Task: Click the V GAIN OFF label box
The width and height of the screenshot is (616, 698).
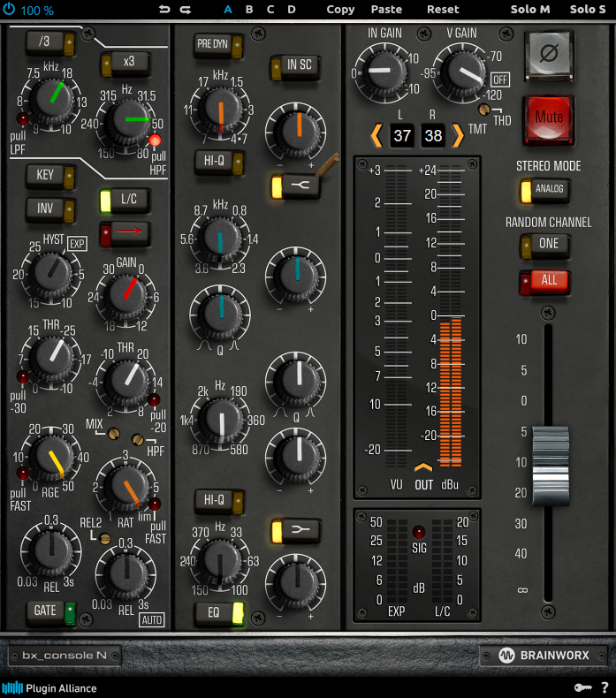Action: click(x=499, y=80)
